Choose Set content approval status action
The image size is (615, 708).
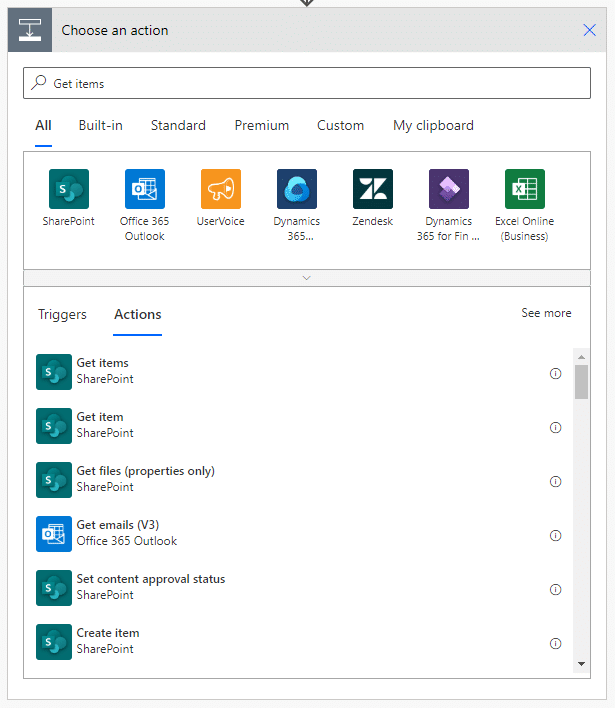click(x=298, y=587)
